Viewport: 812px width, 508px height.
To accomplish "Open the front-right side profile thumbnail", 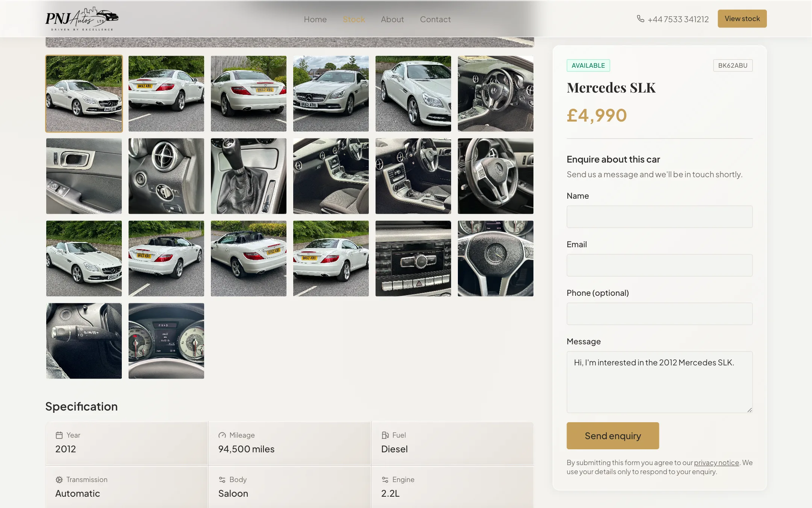I will pyautogui.click(x=413, y=94).
